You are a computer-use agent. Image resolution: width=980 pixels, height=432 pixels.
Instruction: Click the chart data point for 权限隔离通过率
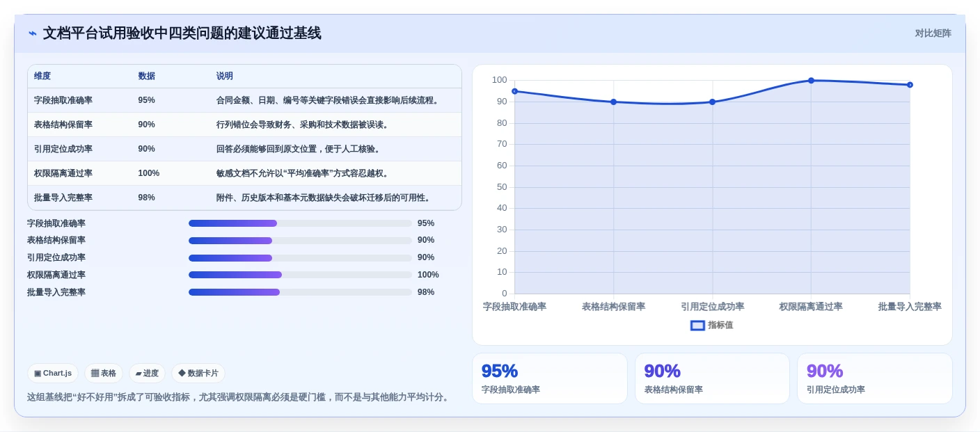(x=811, y=81)
